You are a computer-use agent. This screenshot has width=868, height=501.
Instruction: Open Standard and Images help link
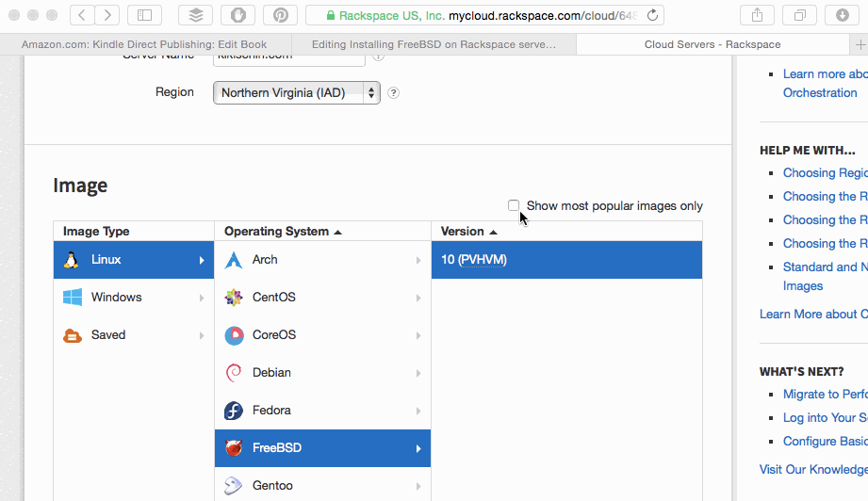pyautogui.click(x=826, y=277)
